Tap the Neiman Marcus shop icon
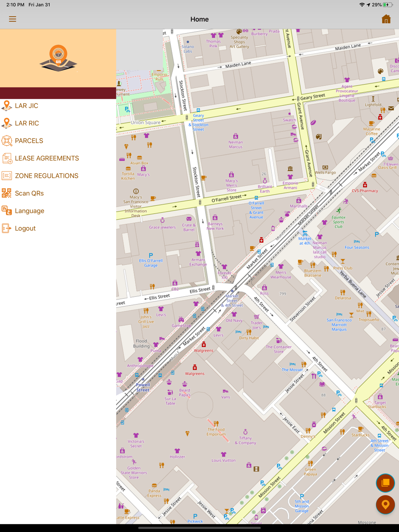Image resolution: width=399 pixels, height=532 pixels. click(x=235, y=136)
